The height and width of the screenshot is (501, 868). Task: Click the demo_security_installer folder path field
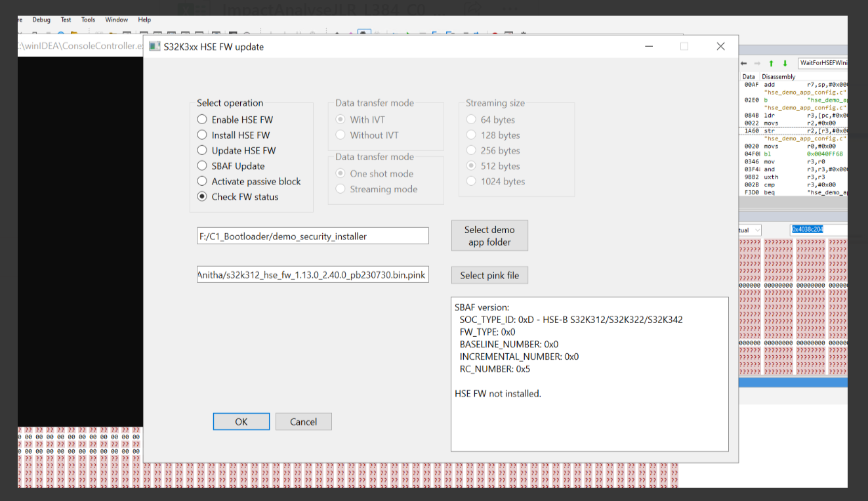313,236
